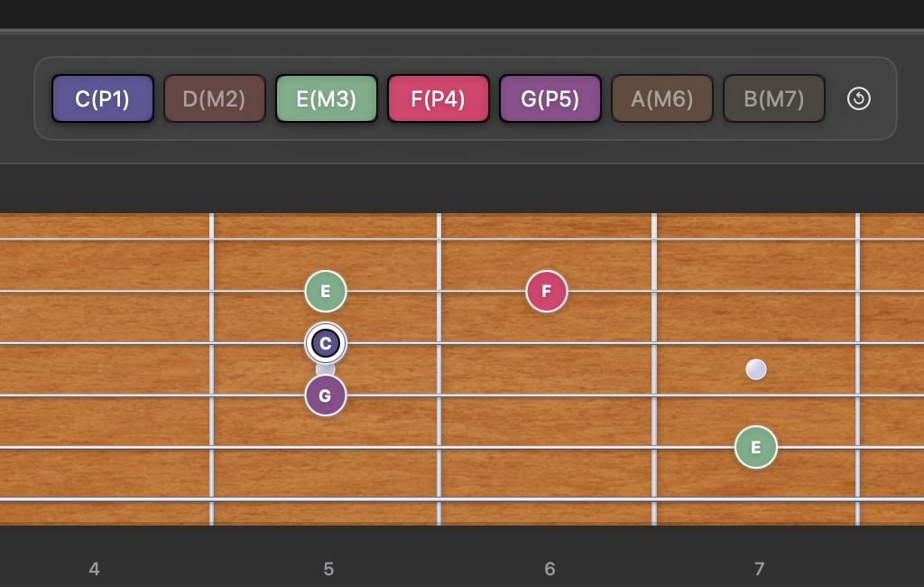Select the F note marker at fret 6
924x587 pixels.
pos(547,292)
